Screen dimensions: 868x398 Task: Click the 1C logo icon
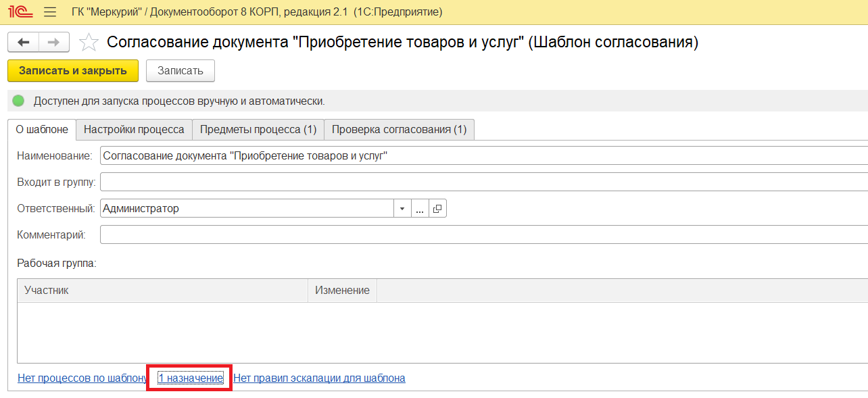pos(20,12)
